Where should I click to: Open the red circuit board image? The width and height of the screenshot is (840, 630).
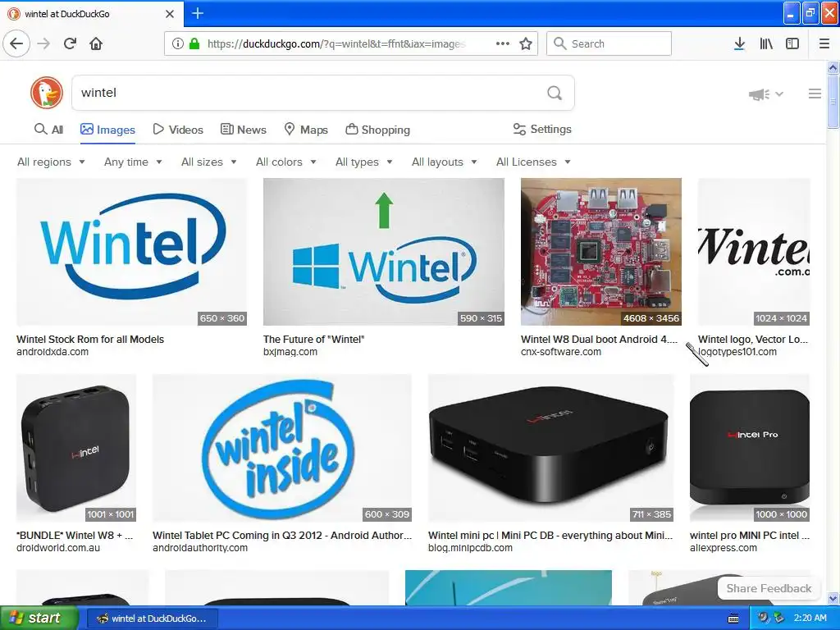[x=601, y=252]
